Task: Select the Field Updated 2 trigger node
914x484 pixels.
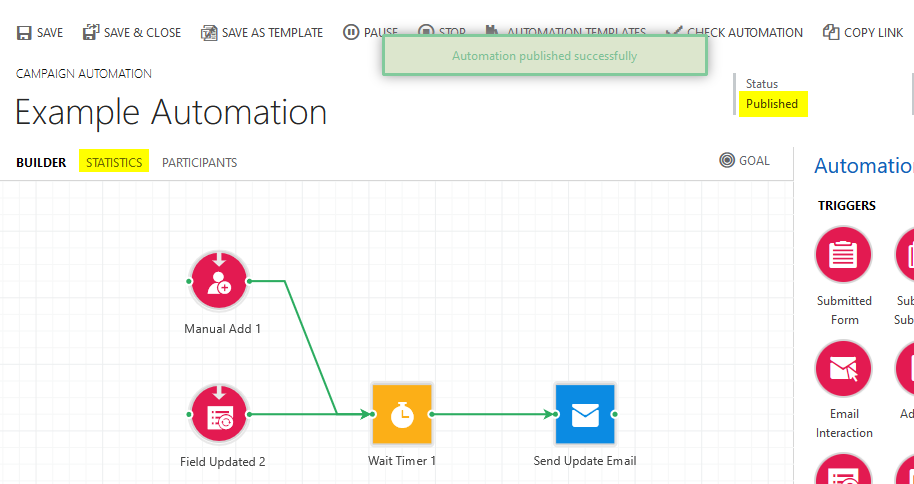Action: (x=219, y=414)
